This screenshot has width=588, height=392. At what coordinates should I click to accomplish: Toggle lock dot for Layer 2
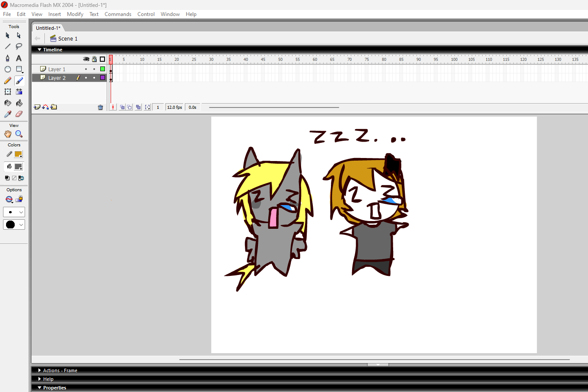[94, 78]
